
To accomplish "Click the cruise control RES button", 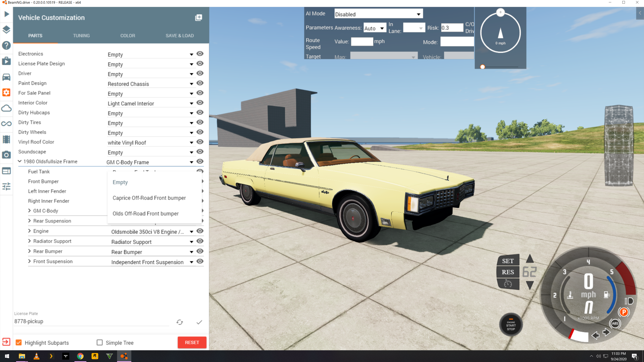I will tap(508, 272).
